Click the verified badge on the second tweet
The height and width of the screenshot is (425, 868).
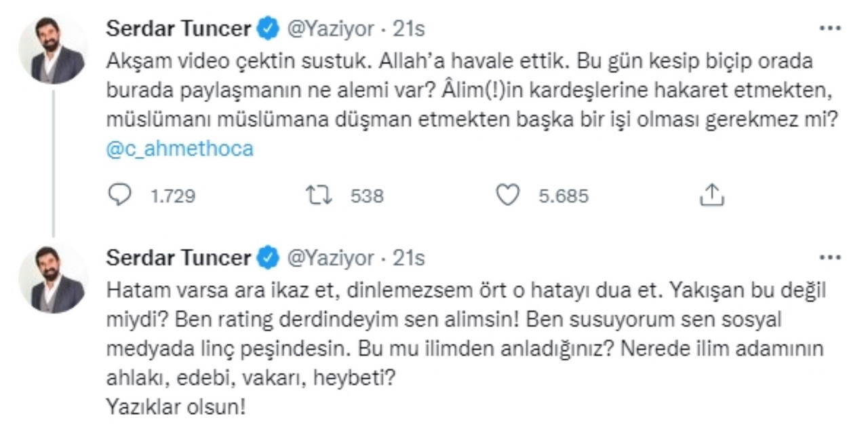point(269,258)
